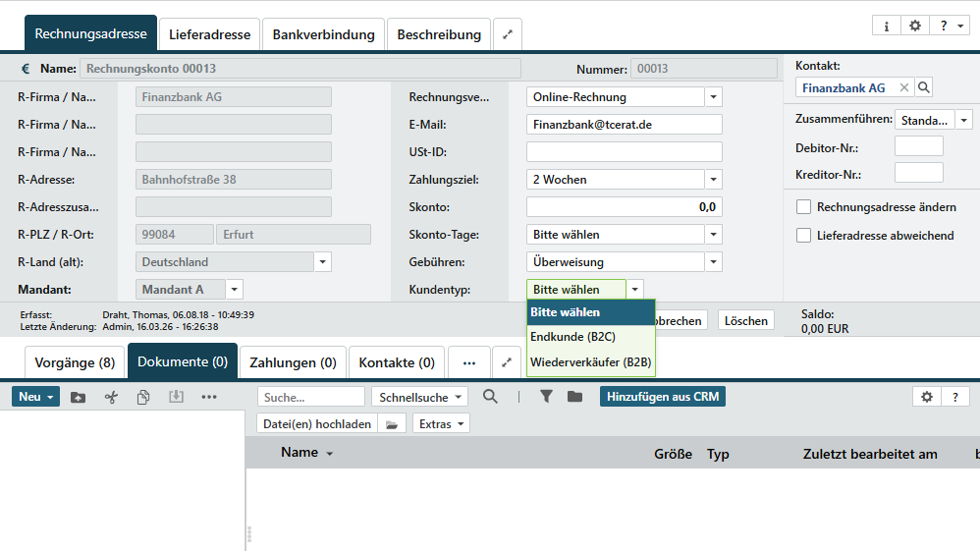This screenshot has width=980, height=551.
Task: Open more actions ellipsis in documents toolbar
Action: pos(209,397)
